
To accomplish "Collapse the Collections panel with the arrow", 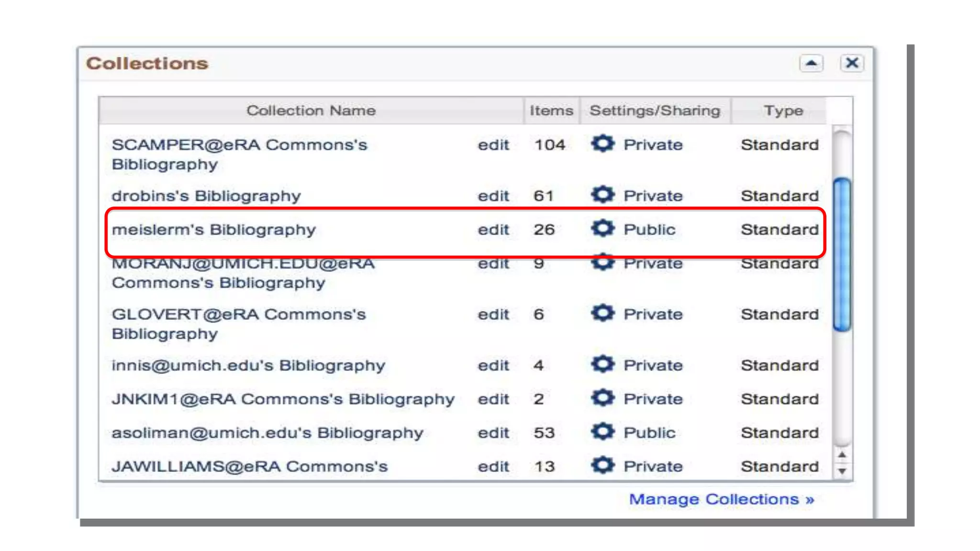I will 811,63.
